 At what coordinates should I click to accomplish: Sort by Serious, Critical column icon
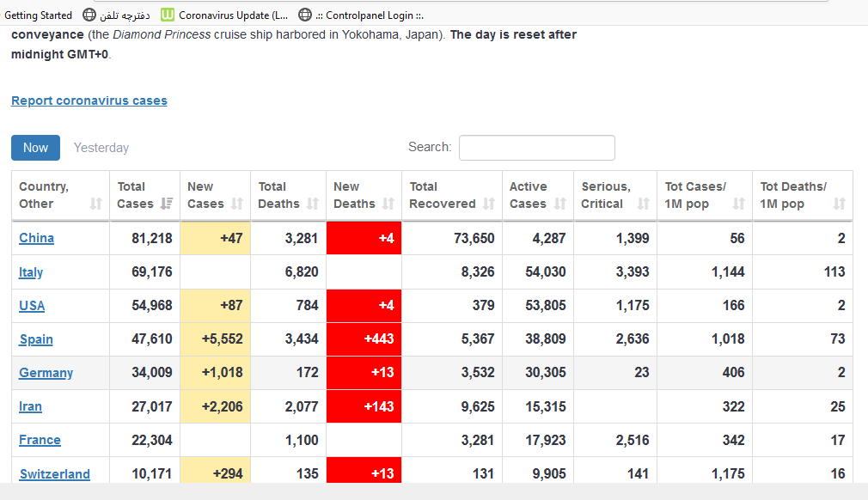tap(644, 204)
